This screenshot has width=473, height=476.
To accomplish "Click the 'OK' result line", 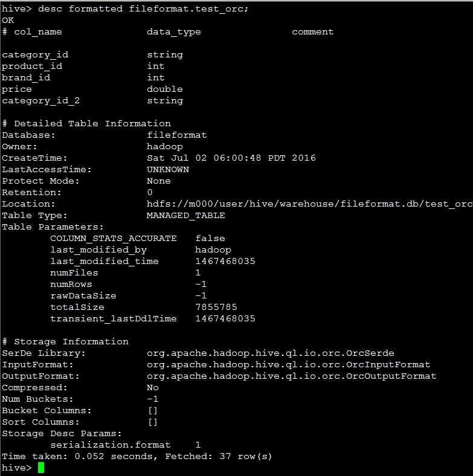I will pos(8,21).
